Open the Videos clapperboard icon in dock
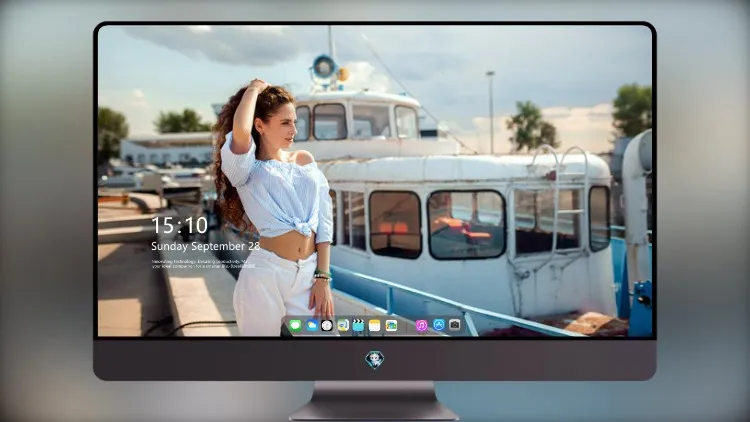Screen dimensions: 750x422 pos(358,325)
